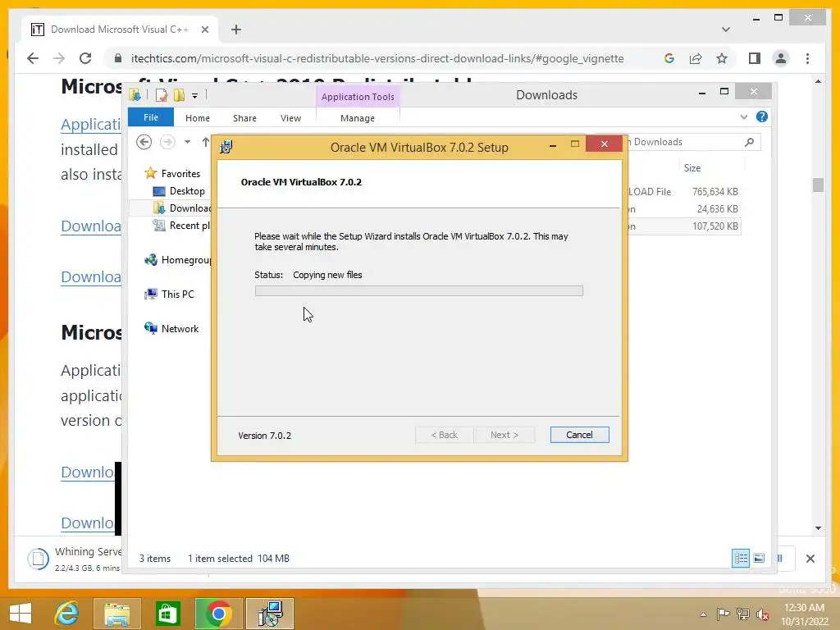840x630 pixels.
Task: Click the VirtualBox Setup title bar icon
Action: tap(226, 146)
